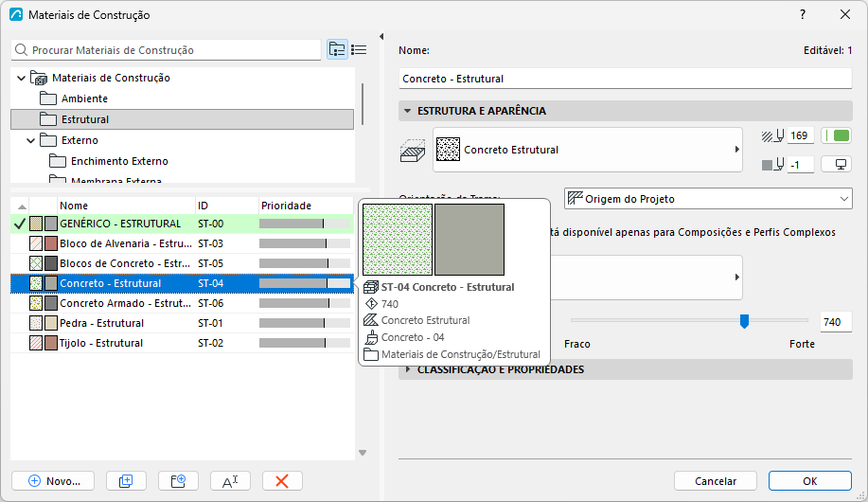This screenshot has width=868, height=502.
Task: Click the Procurar Materiais de Construção search field
Action: click(166, 50)
